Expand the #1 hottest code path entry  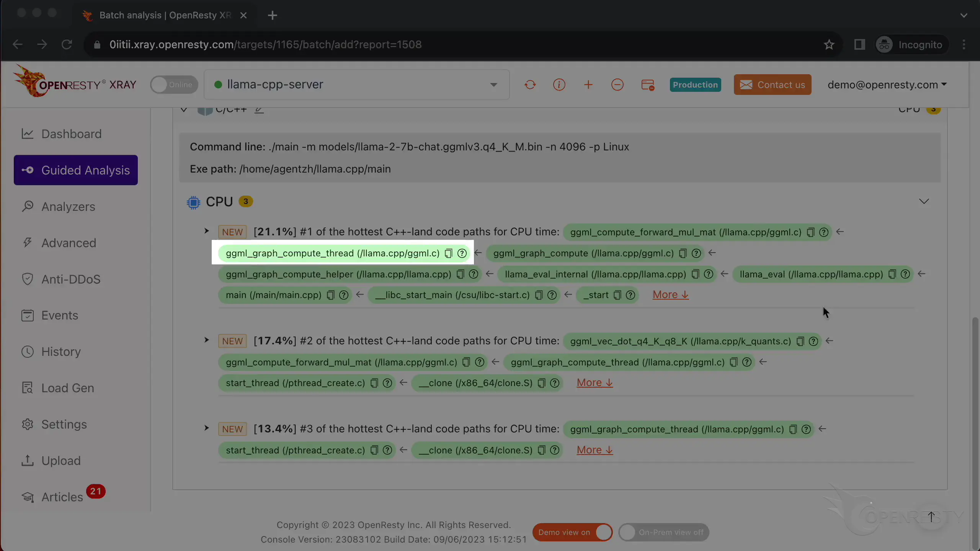[x=207, y=231]
